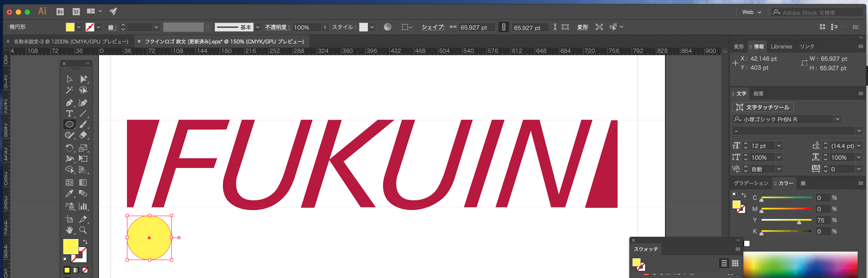The width and height of the screenshot is (868, 278).
Task: Select the Magic Wand tool
Action: click(69, 90)
